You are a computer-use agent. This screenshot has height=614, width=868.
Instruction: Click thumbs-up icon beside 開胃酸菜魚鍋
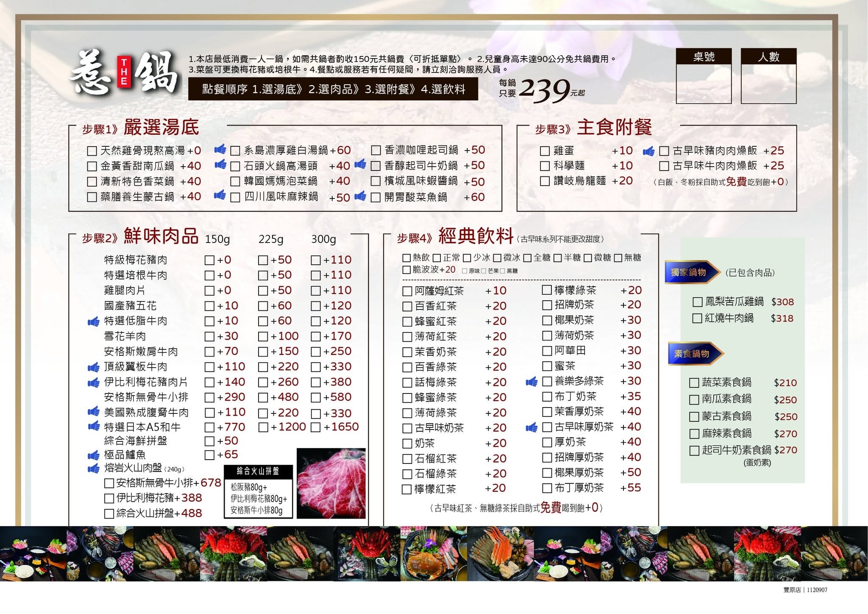[x=360, y=195]
